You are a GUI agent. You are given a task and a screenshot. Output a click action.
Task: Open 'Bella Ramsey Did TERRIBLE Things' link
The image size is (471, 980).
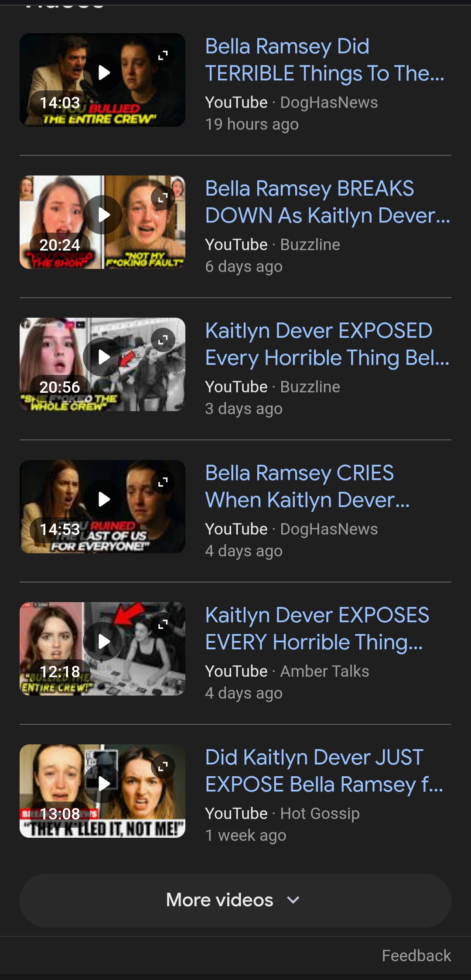tap(325, 60)
